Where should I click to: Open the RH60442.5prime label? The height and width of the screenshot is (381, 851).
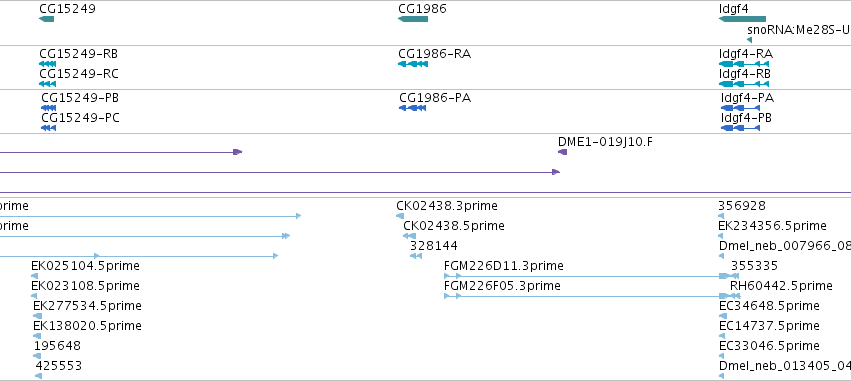pos(781,286)
